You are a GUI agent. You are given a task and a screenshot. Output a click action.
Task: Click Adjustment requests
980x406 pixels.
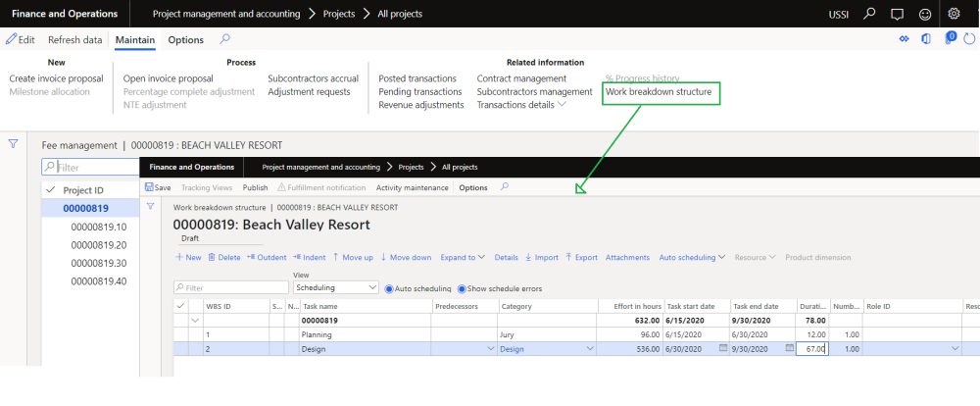coord(309,91)
